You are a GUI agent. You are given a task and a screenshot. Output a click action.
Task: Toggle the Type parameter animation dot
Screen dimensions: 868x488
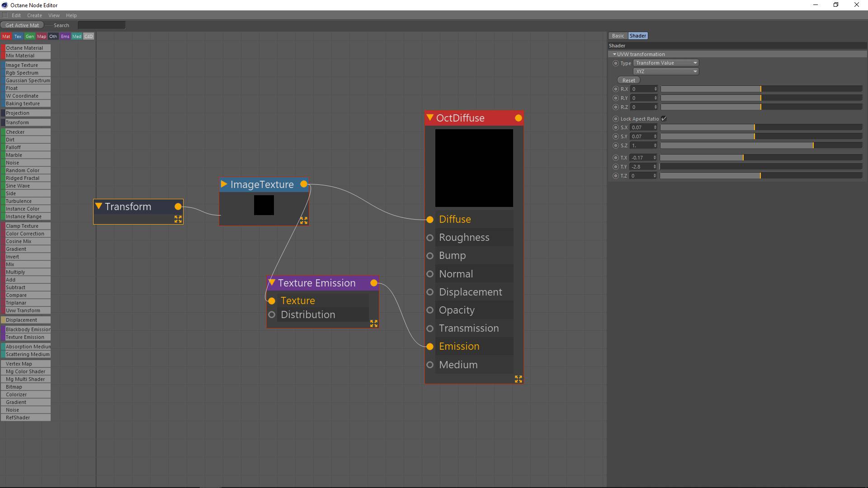point(615,63)
